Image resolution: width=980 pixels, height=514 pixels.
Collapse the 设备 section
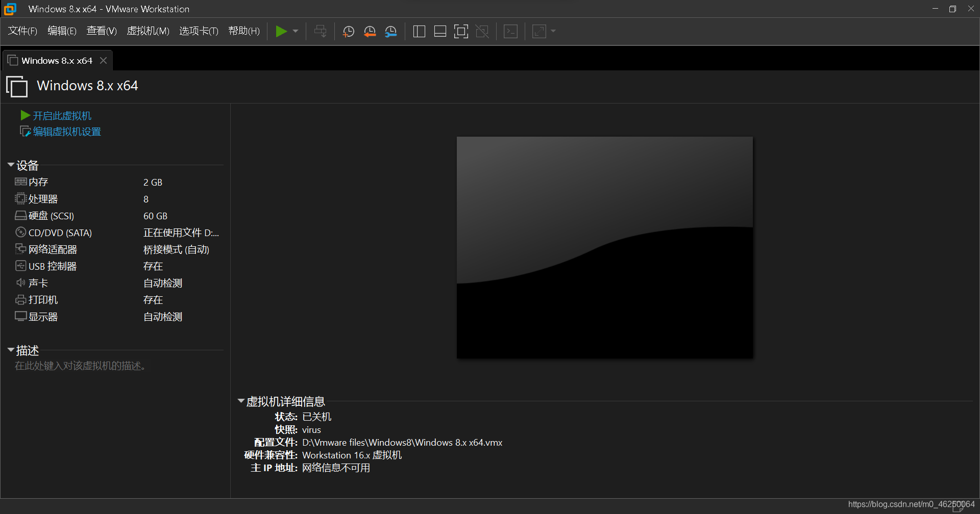coord(11,165)
